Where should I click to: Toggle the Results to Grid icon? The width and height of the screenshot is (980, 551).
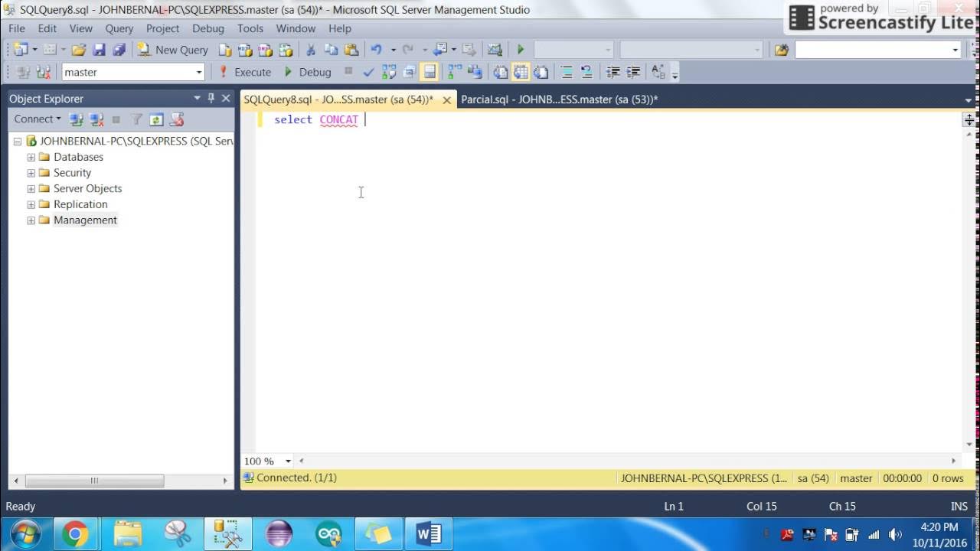pos(521,72)
